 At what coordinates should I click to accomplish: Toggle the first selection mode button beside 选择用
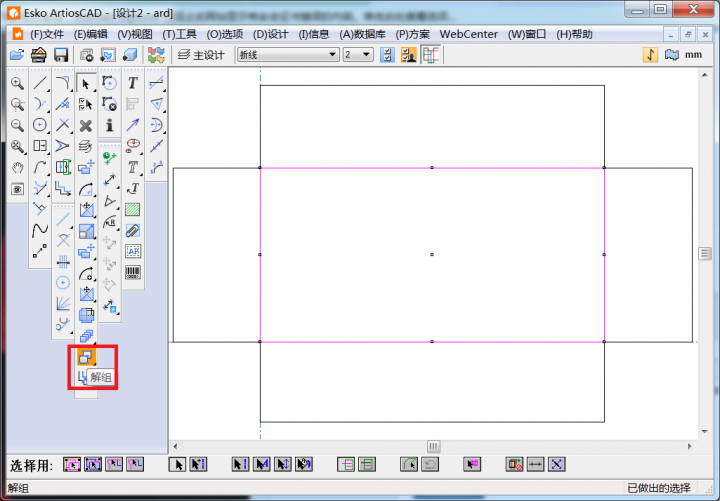point(72,464)
